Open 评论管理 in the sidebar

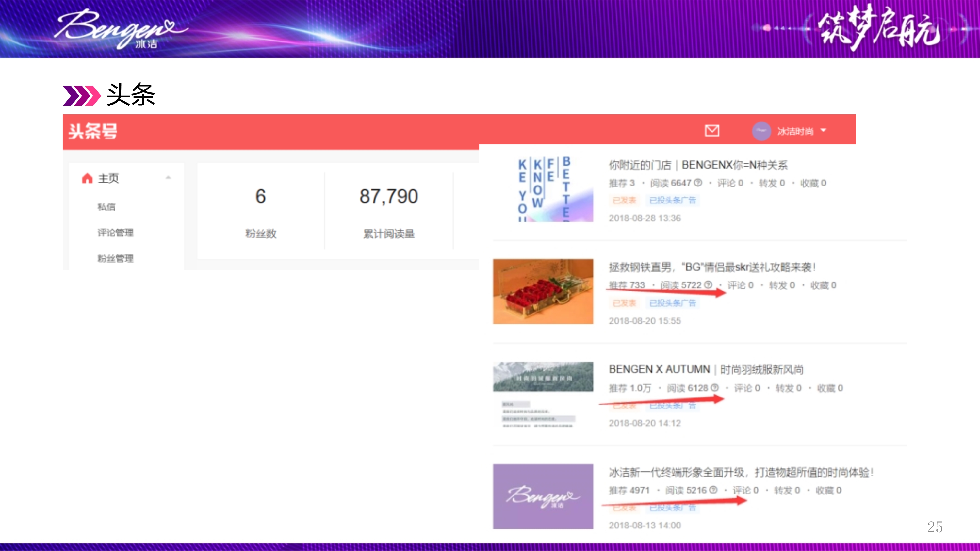click(x=116, y=233)
